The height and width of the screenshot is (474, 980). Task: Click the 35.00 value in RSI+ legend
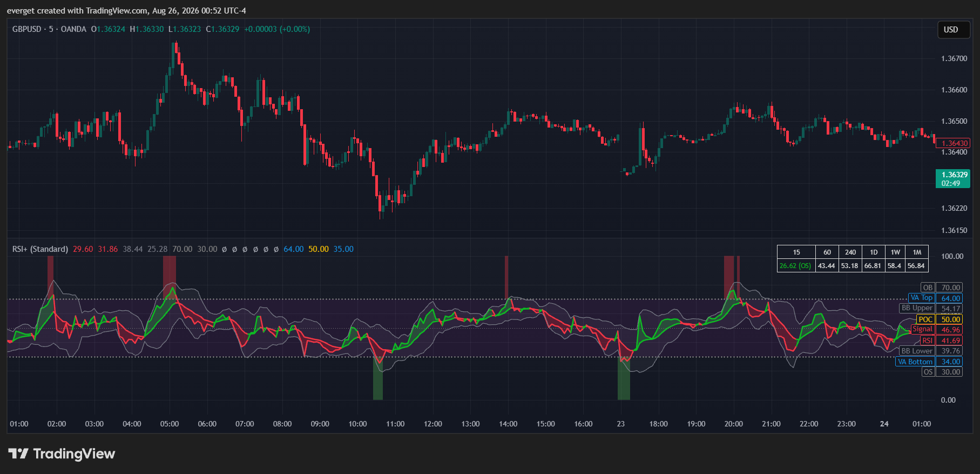tap(343, 249)
